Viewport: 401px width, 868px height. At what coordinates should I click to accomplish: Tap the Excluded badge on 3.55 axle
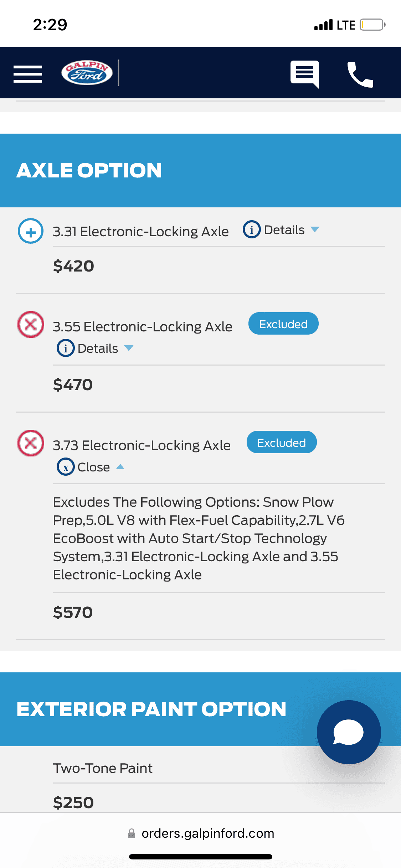[283, 324]
